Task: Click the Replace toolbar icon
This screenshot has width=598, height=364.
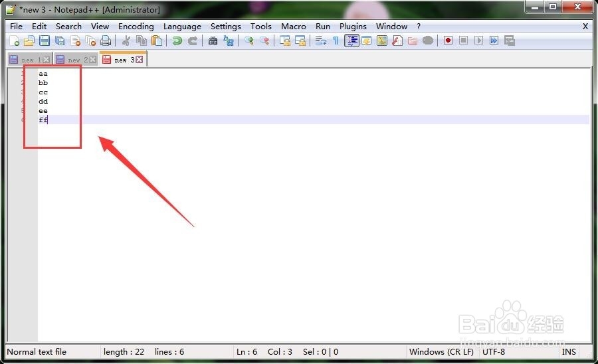Action: pyautogui.click(x=229, y=41)
